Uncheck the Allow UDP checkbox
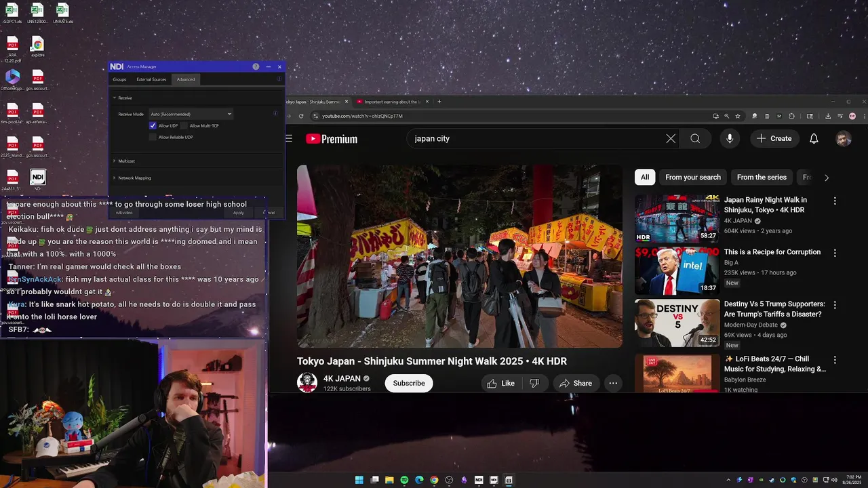Image resolution: width=868 pixels, height=488 pixels. pos(153,125)
